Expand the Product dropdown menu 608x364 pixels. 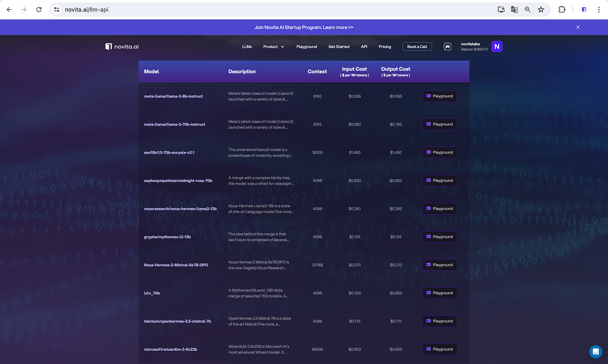tap(274, 47)
